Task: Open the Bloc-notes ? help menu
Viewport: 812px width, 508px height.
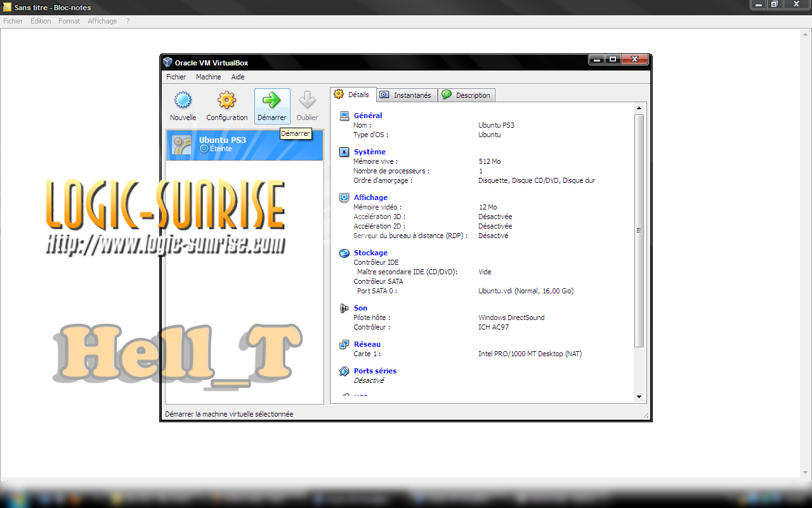Action: [128, 21]
